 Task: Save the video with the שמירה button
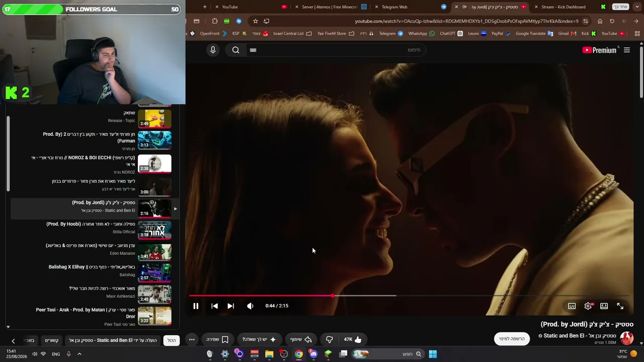pos(217,339)
